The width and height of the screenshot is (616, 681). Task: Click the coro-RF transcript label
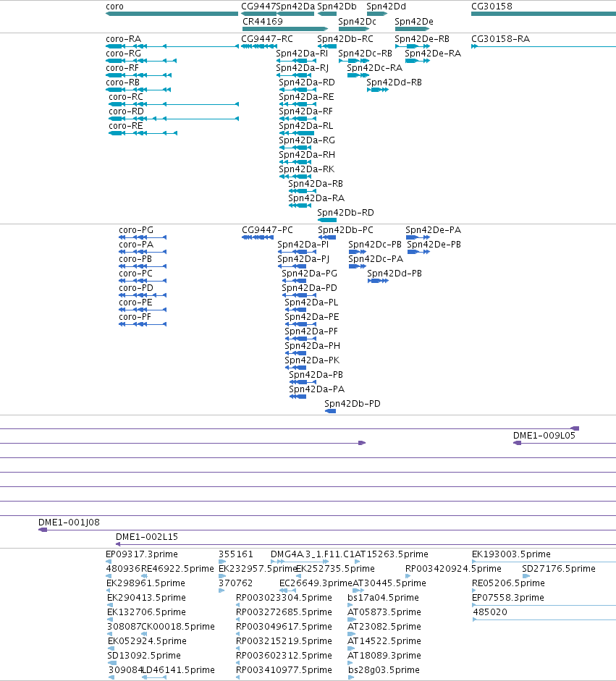pyautogui.click(x=122, y=68)
